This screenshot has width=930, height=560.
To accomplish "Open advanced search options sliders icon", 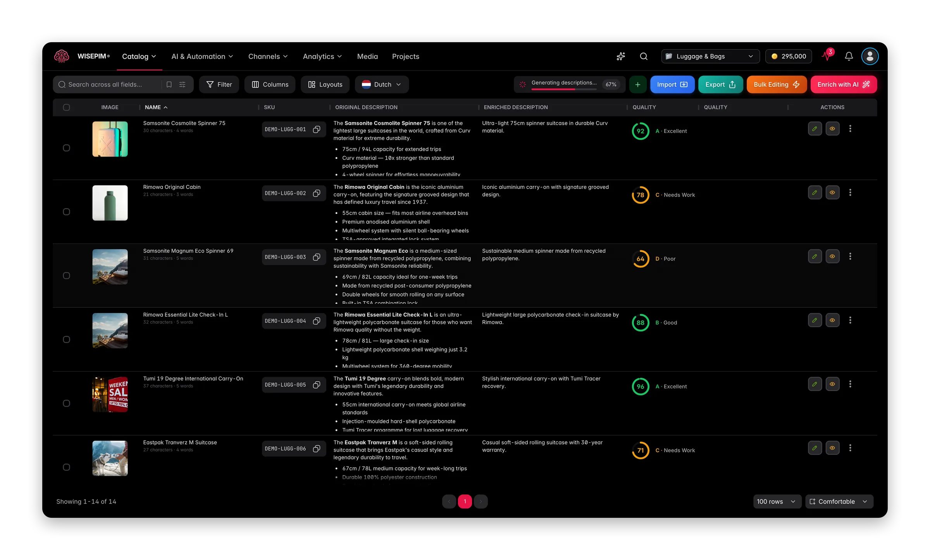I will [x=183, y=84].
